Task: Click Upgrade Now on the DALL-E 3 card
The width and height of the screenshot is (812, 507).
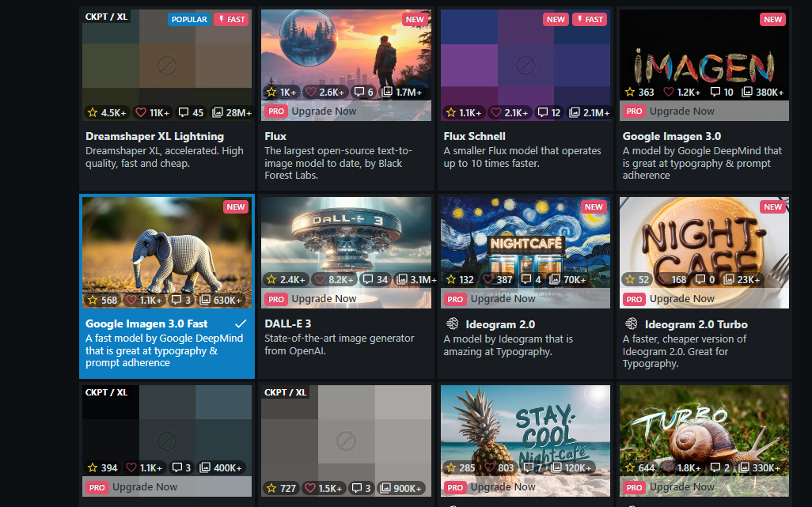Action: coord(324,298)
